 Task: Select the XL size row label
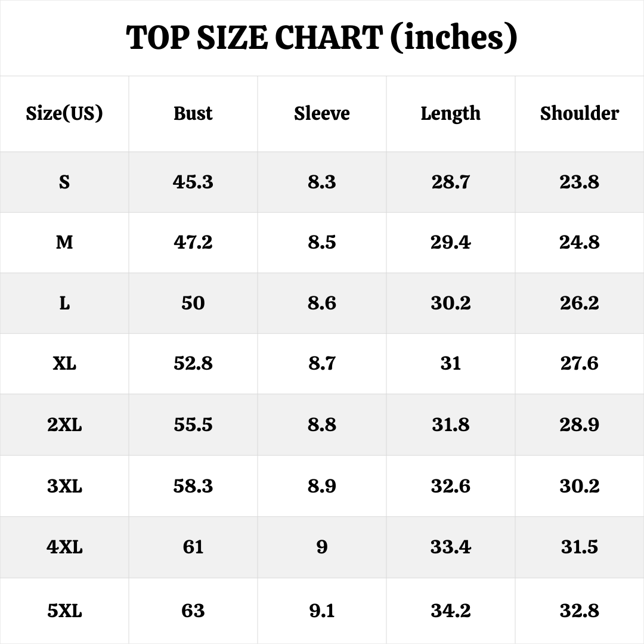(x=64, y=363)
